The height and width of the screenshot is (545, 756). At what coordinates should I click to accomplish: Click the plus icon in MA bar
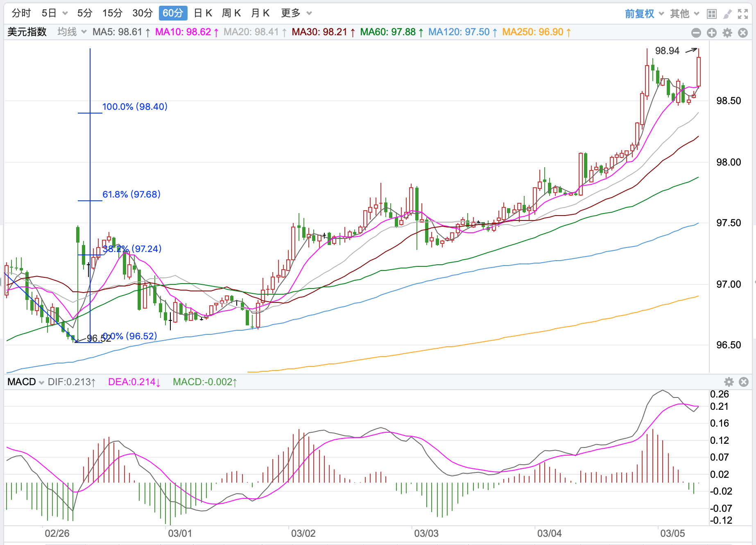click(x=712, y=33)
